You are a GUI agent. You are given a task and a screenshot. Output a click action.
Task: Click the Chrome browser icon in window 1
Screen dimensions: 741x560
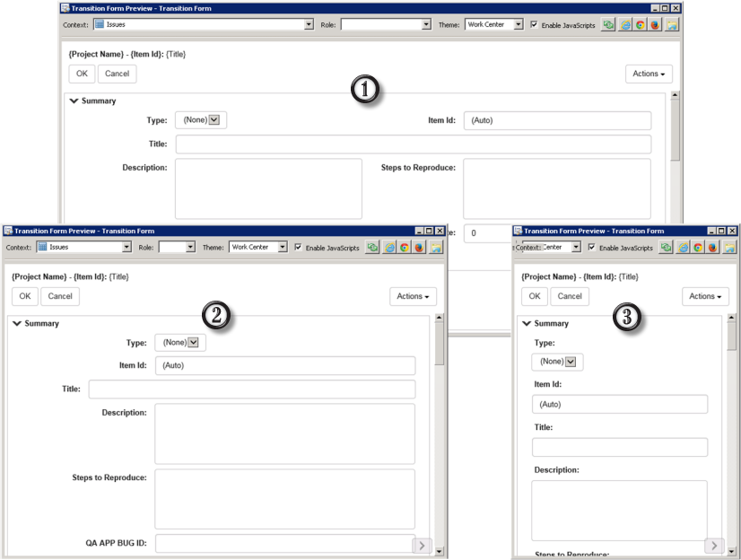point(641,25)
